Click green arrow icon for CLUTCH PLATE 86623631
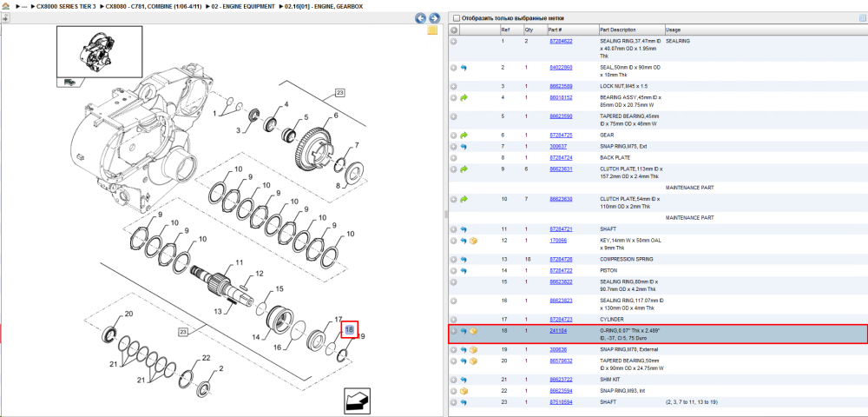868x417 pixels. tap(464, 169)
